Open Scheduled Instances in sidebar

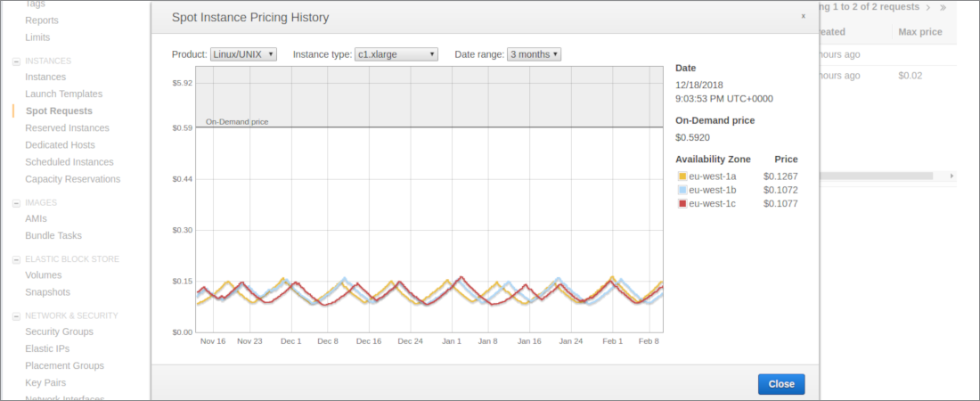click(69, 162)
